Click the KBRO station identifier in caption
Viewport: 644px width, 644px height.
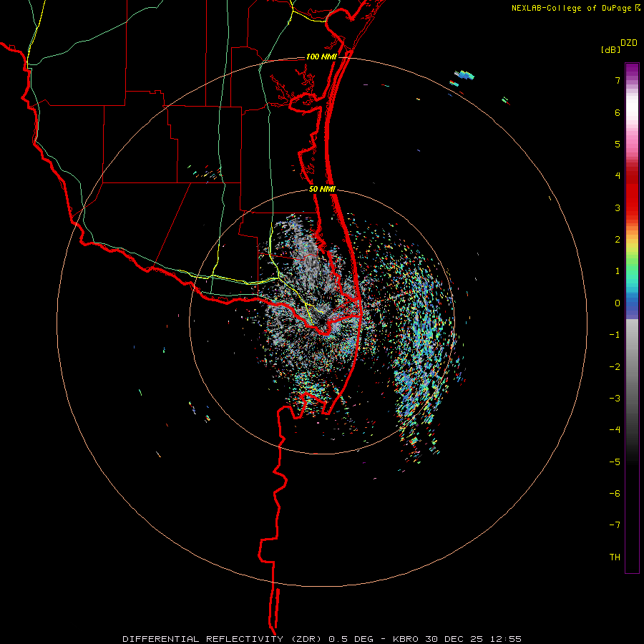[x=406, y=639]
